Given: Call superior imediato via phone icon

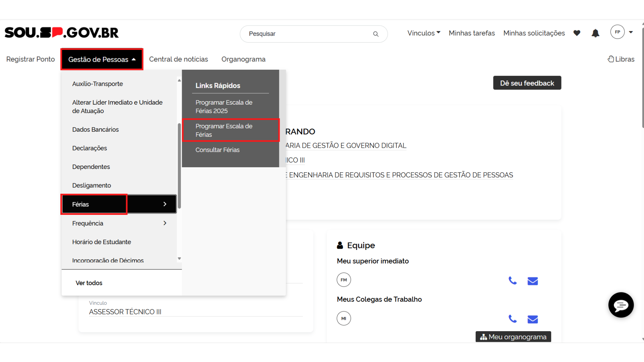Looking at the screenshot, I should pos(512,281).
